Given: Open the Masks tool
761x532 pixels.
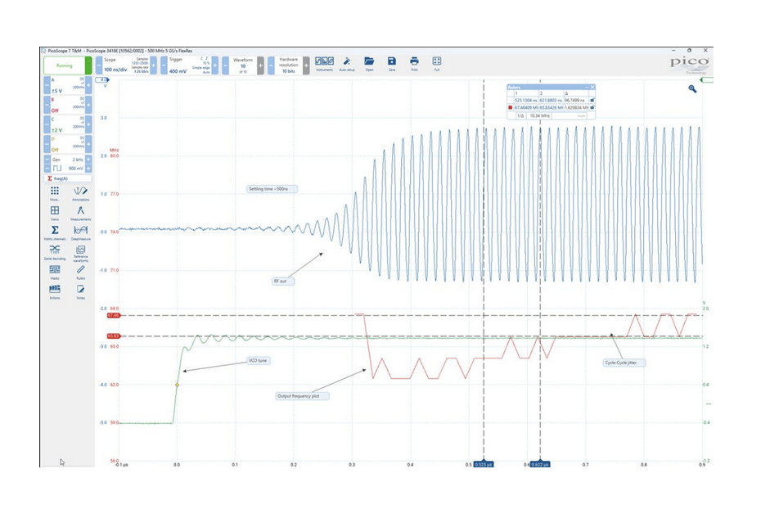Looking at the screenshot, I should pos(55,271).
